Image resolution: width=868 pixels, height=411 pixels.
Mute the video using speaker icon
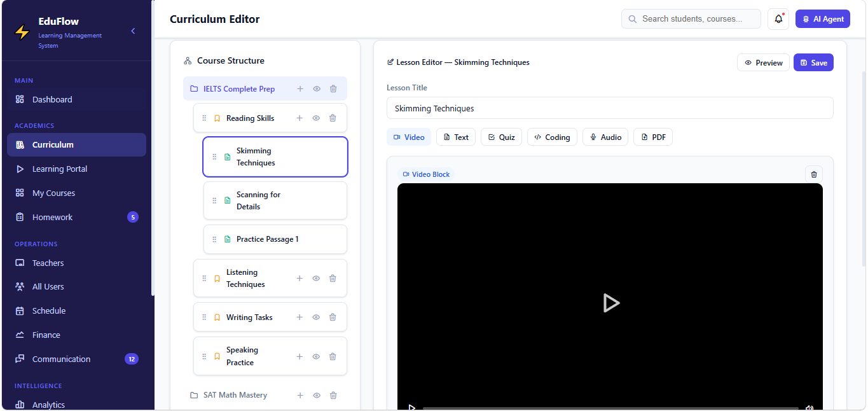point(809,408)
